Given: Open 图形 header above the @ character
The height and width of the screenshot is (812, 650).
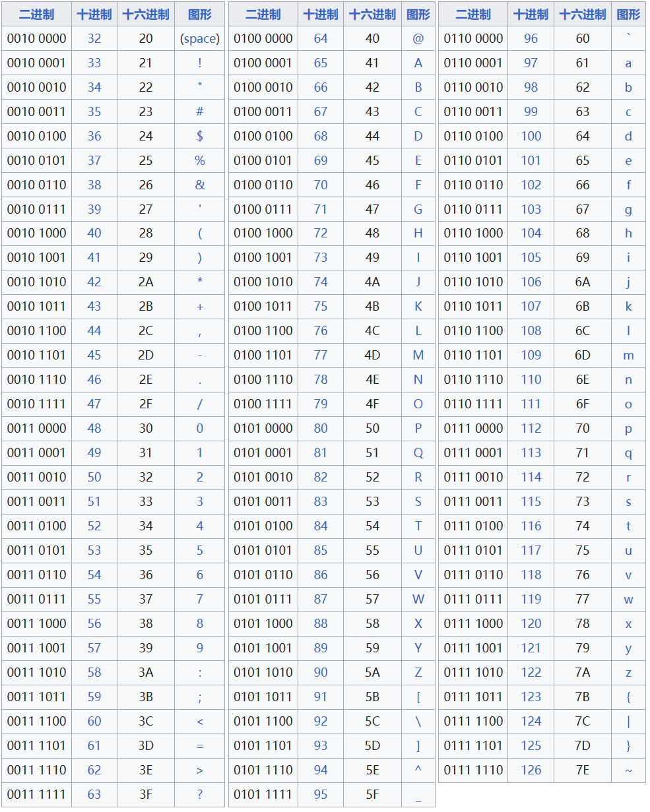Looking at the screenshot, I should click(x=418, y=14).
